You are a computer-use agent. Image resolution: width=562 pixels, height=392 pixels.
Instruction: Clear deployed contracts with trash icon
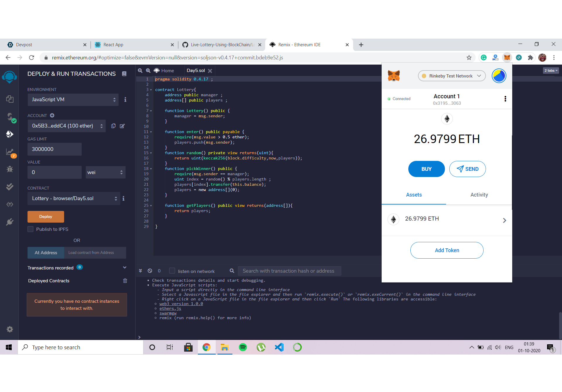pos(125,281)
